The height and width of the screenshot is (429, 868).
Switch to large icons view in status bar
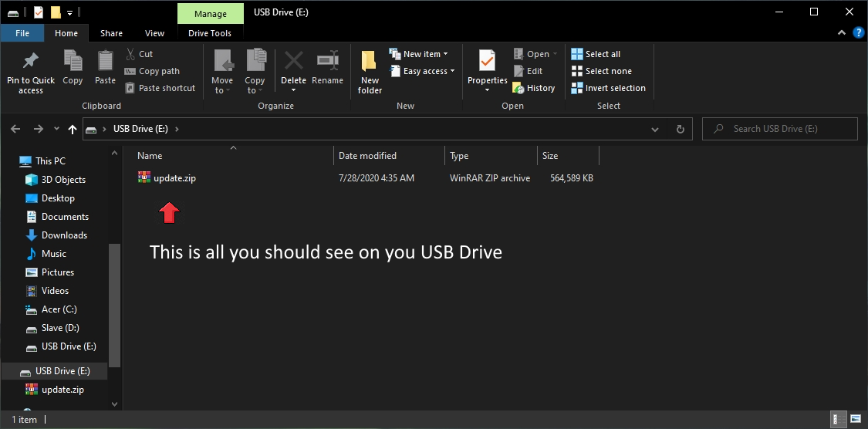coord(855,419)
